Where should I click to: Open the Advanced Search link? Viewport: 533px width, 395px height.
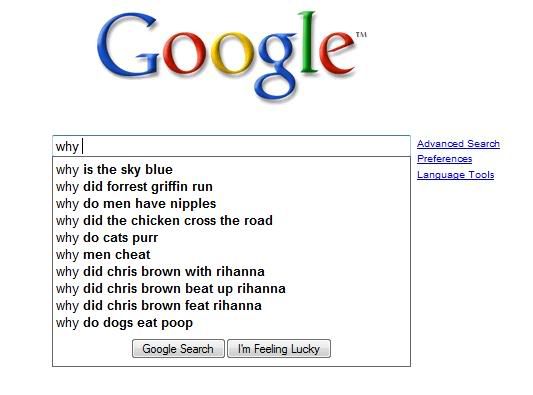(458, 144)
